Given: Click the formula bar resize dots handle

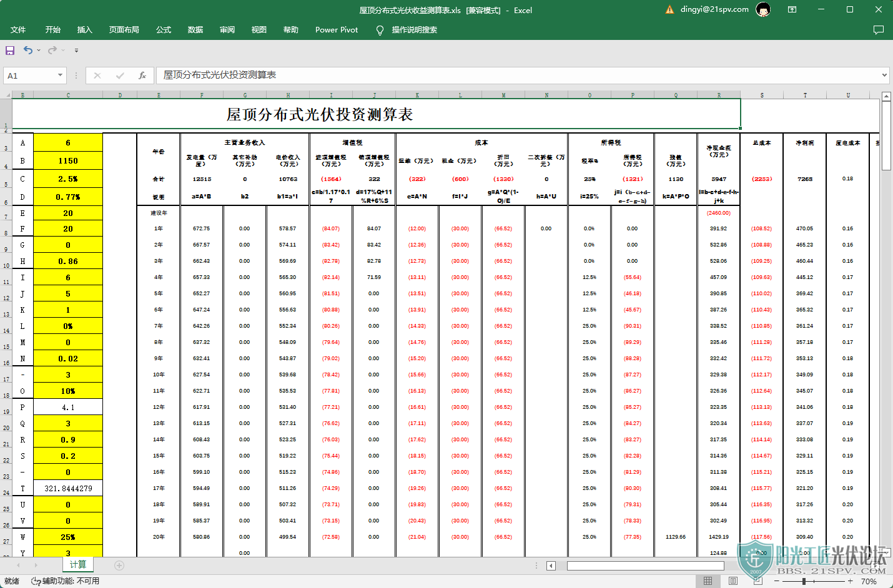Looking at the screenshot, I should point(76,76).
